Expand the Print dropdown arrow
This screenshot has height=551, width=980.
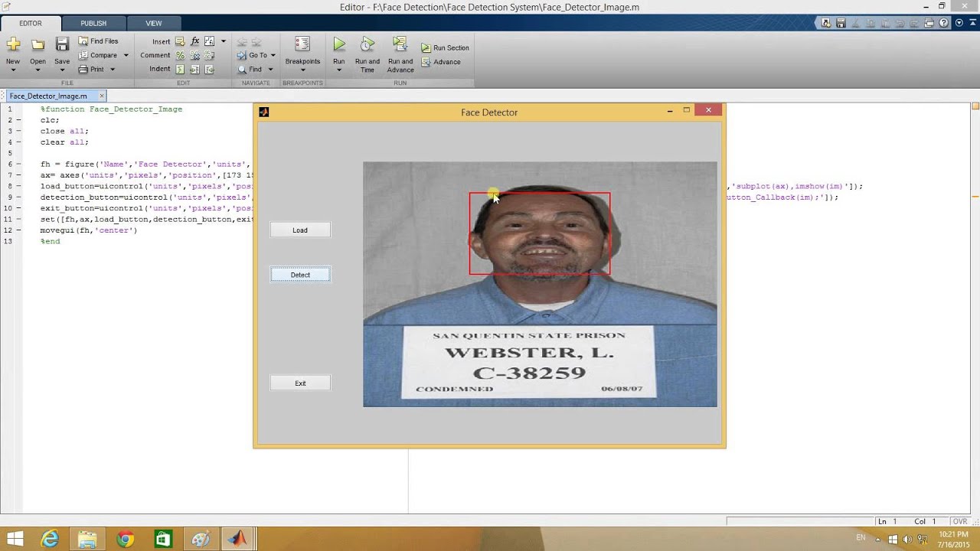[112, 69]
